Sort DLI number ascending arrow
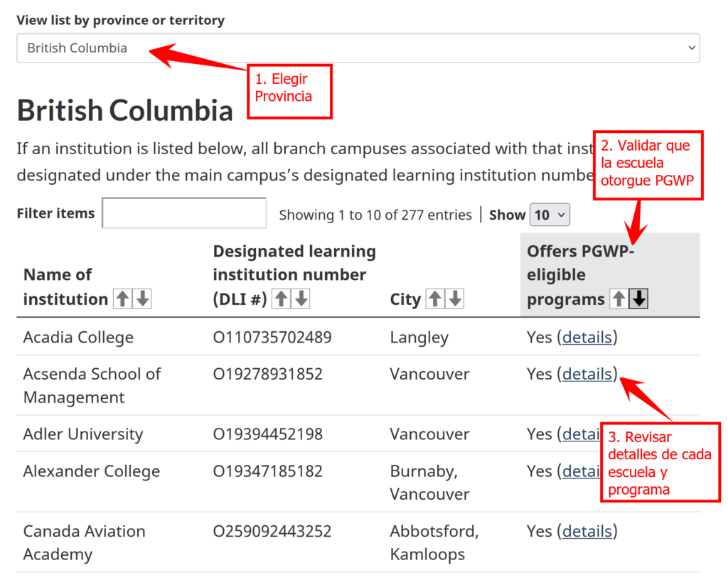The height and width of the screenshot is (580, 728). [x=282, y=299]
